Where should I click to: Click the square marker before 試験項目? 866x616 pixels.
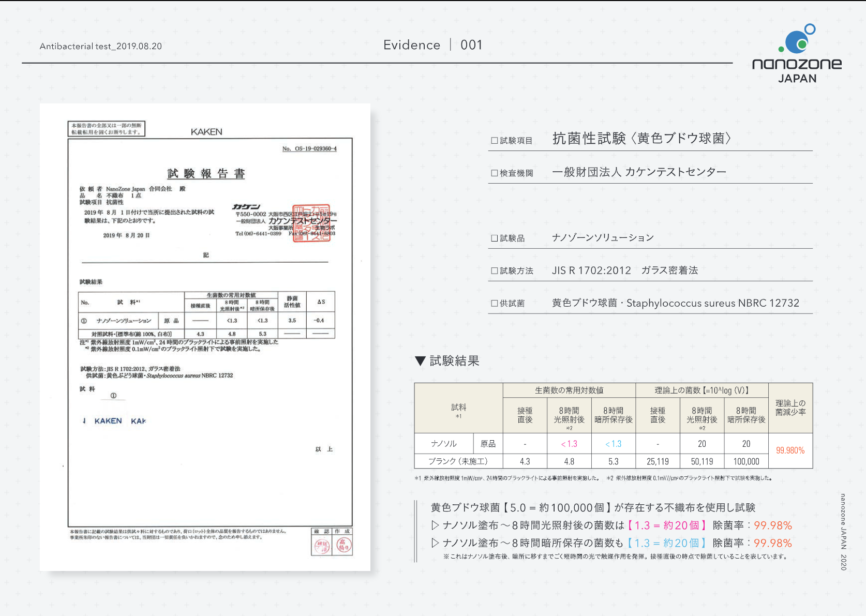pyautogui.click(x=494, y=141)
